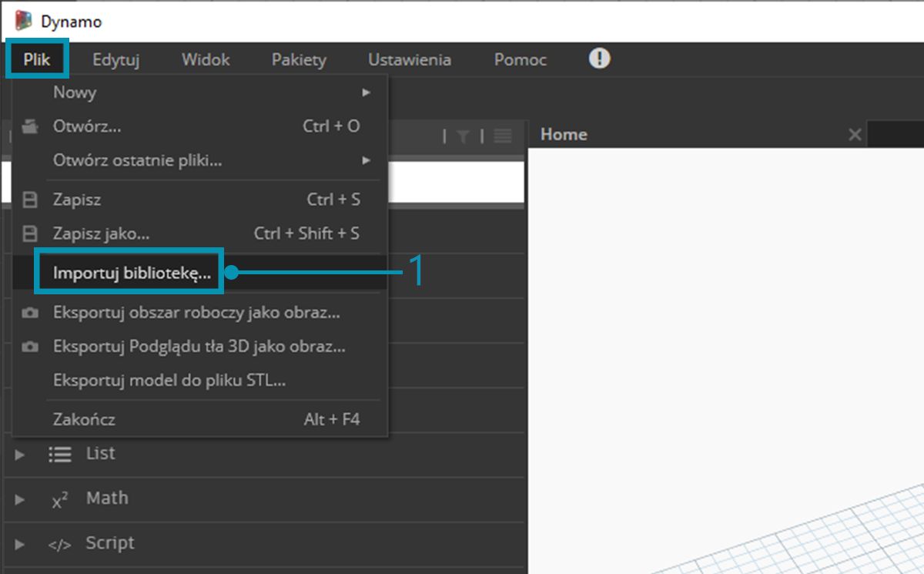
Task: Click the floppy disk icon beside Zapisz
Action: pos(30,200)
